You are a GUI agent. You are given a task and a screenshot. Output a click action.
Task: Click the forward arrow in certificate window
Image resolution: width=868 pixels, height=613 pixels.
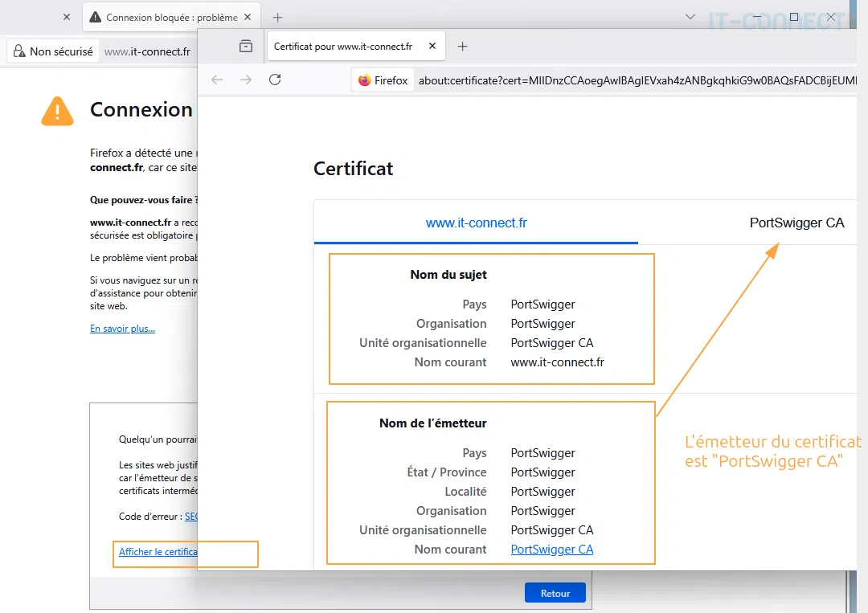[246, 80]
